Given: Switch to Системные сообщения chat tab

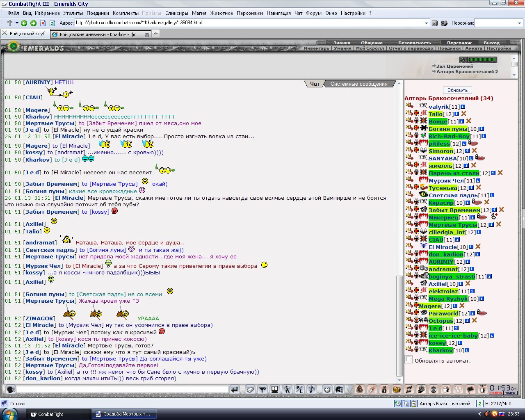Looking at the screenshot, I should tap(359, 84).
